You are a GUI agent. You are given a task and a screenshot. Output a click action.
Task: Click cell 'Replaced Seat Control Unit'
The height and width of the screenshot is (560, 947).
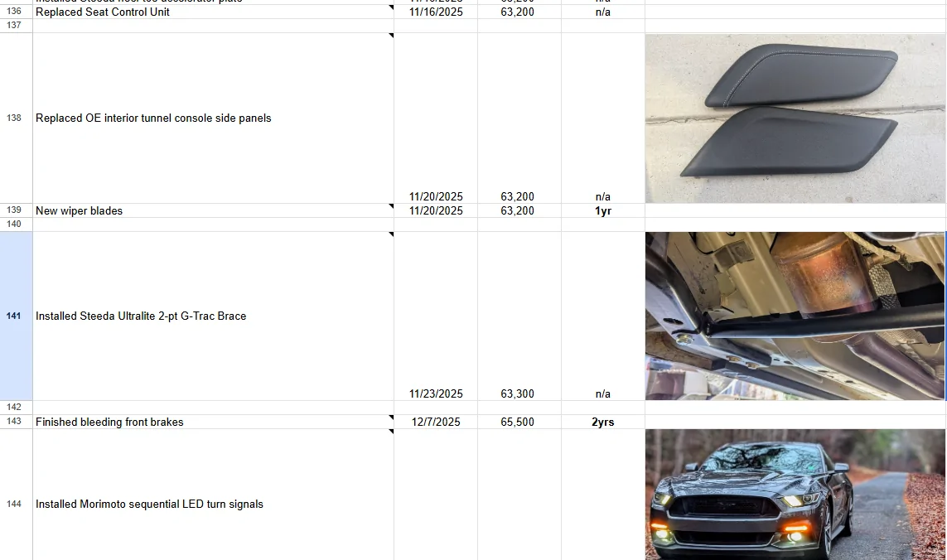(213, 12)
